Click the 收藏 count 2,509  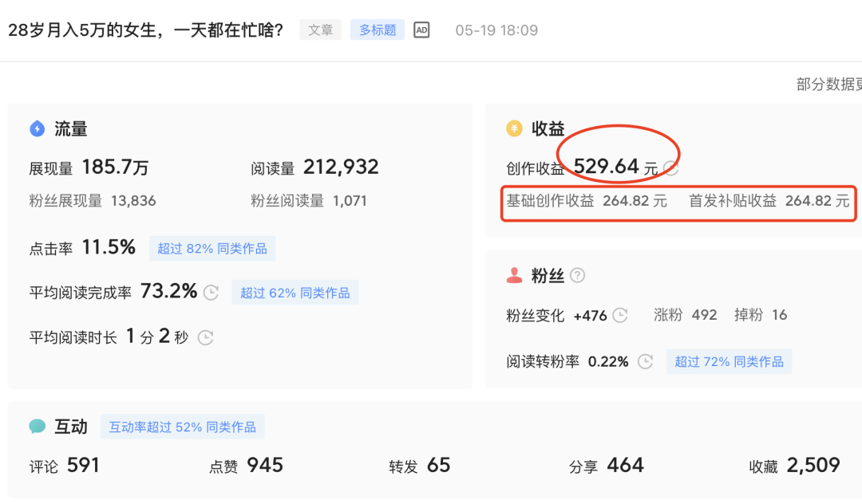pos(813,466)
